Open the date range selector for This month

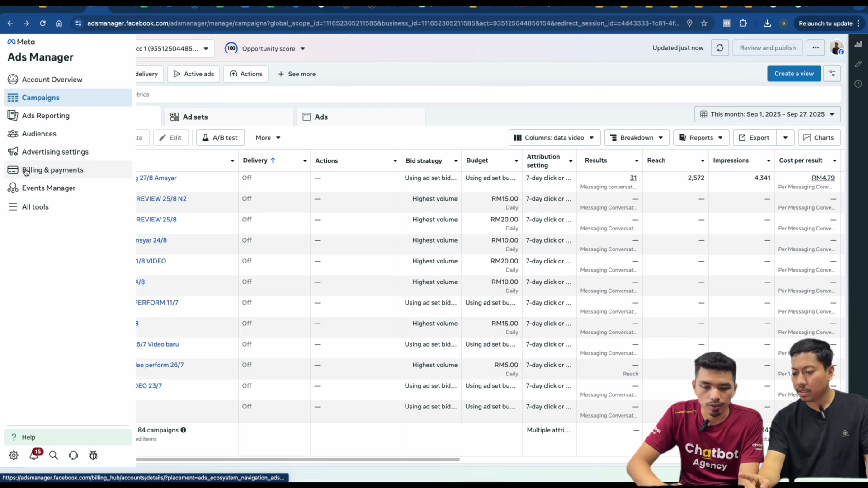pos(768,114)
